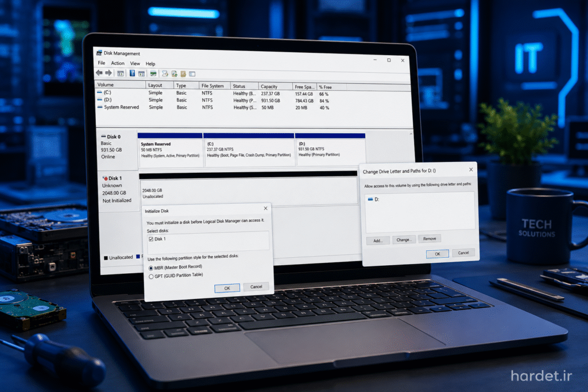Select the (C:) 237.37 GB NTFS partition block
The image size is (588, 392).
pos(249,150)
